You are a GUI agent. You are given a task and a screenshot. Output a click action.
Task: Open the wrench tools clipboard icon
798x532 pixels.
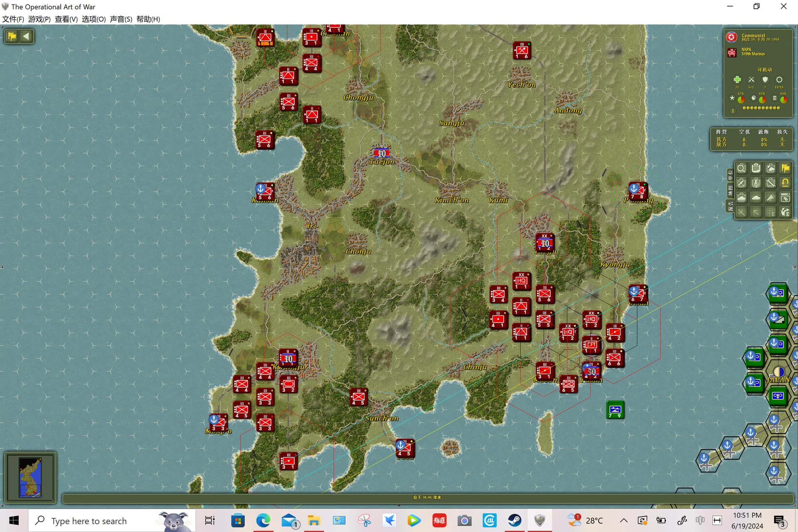coord(771,183)
